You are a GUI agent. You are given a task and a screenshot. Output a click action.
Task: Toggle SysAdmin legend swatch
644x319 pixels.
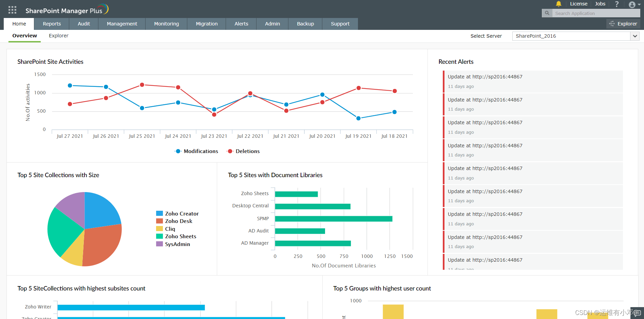159,244
